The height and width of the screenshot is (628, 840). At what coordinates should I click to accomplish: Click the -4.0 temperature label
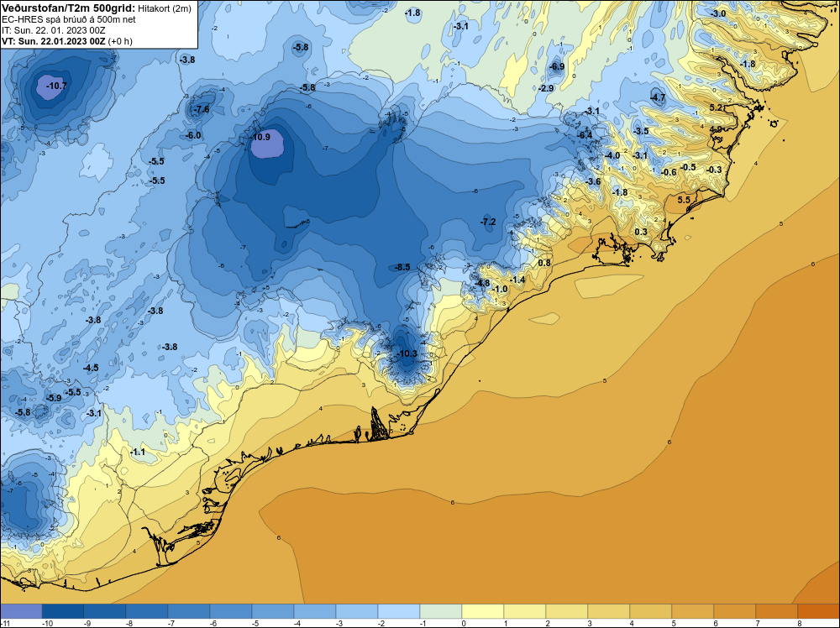pos(612,156)
